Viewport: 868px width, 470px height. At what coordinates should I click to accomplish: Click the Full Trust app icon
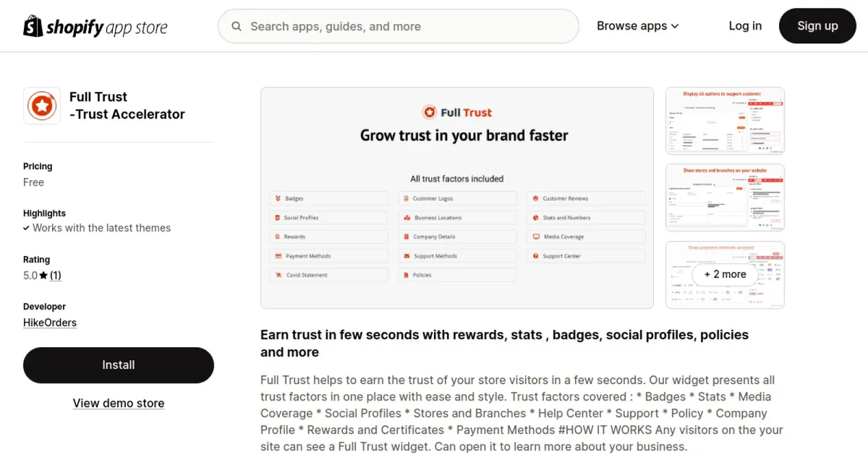(42, 106)
